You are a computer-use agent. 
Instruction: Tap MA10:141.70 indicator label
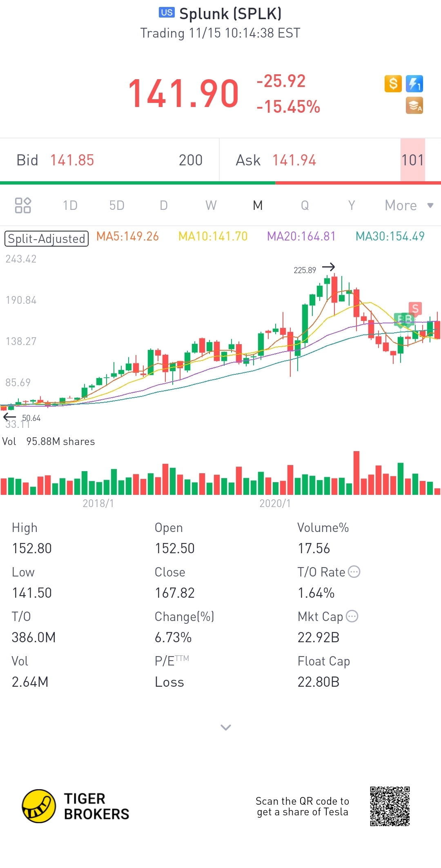pyautogui.click(x=213, y=236)
